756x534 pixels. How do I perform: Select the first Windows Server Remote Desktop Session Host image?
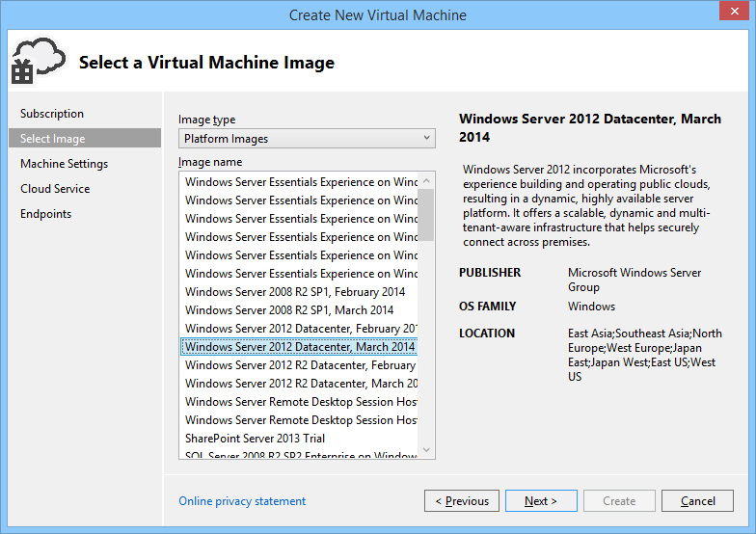[301, 402]
